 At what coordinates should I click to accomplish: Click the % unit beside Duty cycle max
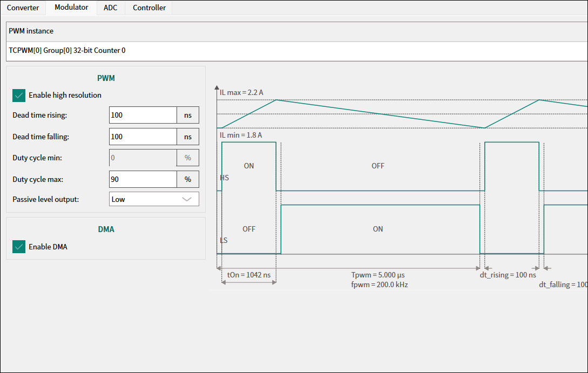188,179
